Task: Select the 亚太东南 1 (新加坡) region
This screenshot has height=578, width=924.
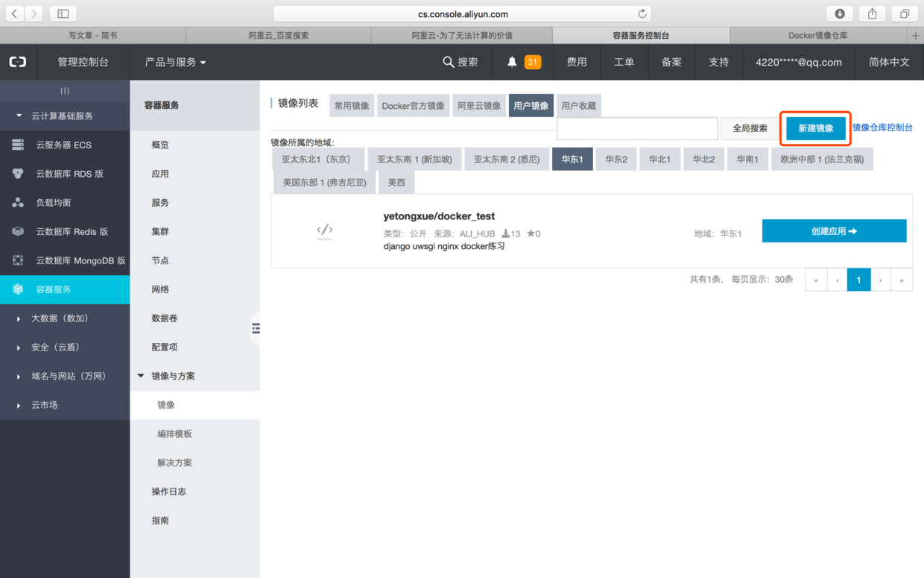Action: pyautogui.click(x=414, y=159)
